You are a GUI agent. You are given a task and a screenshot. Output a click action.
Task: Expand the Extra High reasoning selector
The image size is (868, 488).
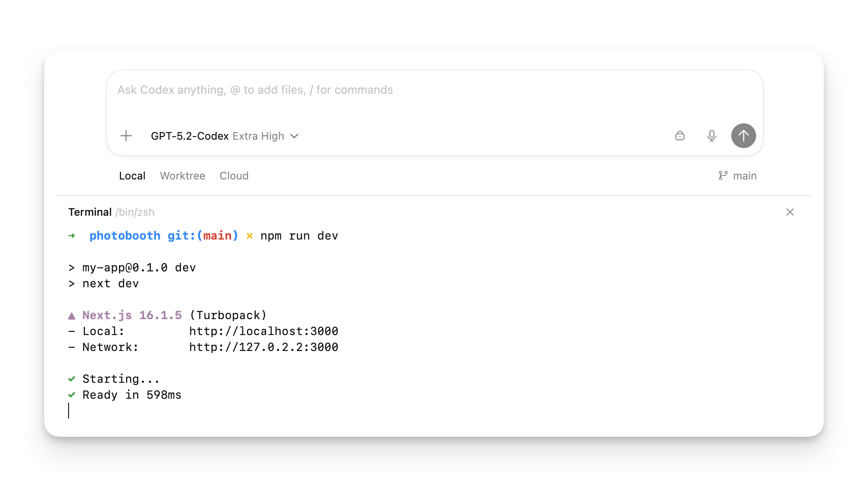point(258,136)
